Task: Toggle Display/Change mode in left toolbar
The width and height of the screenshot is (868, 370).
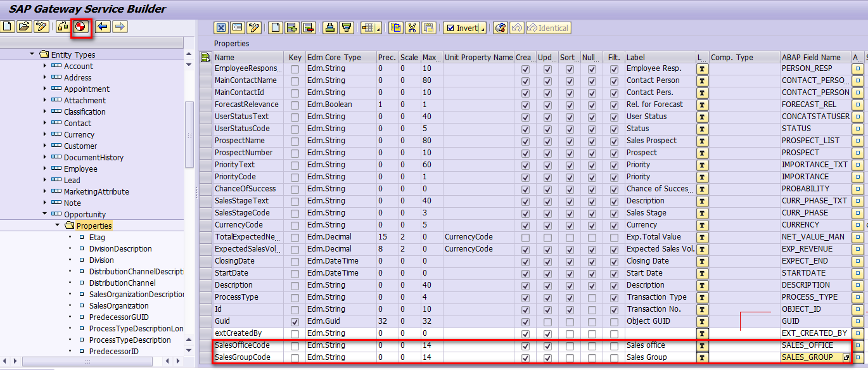Action: click(41, 27)
